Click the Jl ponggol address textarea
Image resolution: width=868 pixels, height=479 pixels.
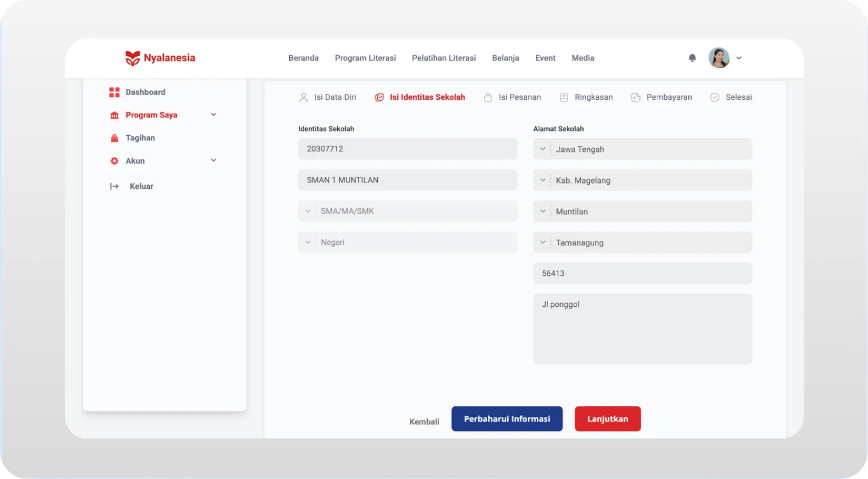(642, 329)
